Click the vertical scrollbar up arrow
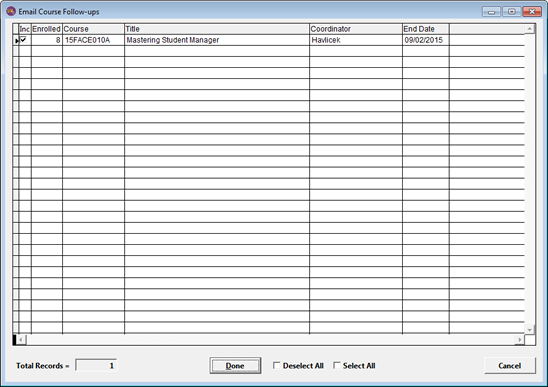 [x=530, y=29]
